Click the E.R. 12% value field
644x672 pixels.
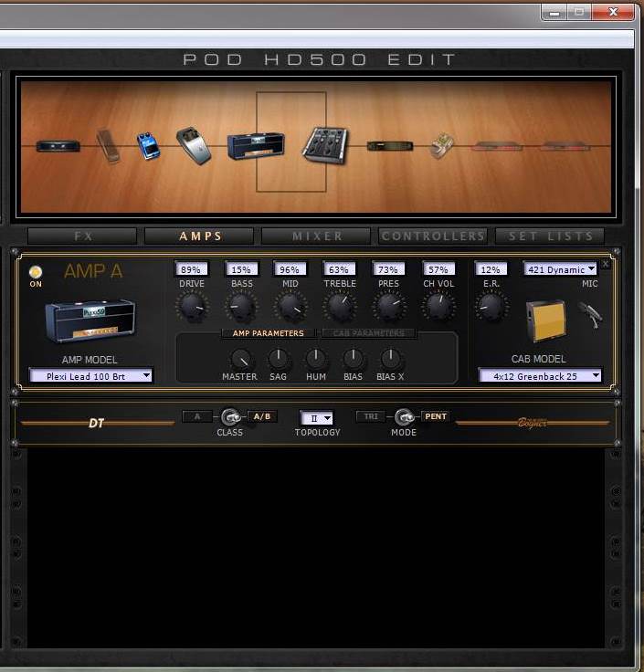coord(491,269)
